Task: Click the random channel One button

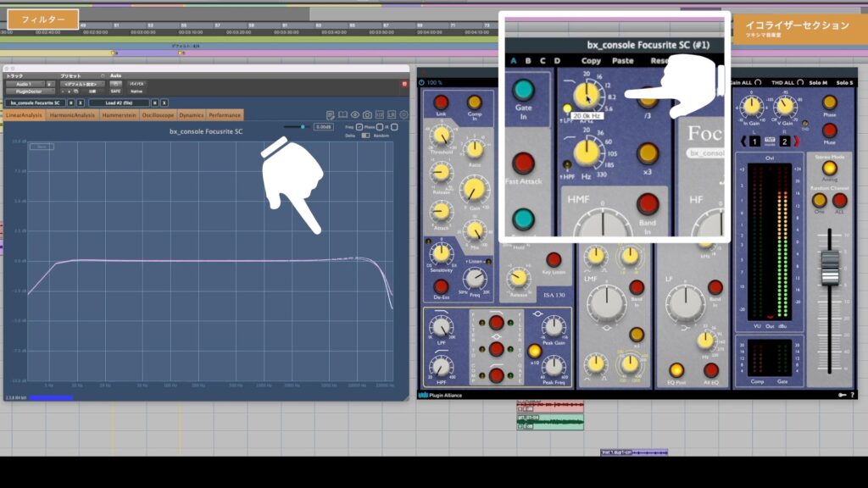Action: [820, 200]
